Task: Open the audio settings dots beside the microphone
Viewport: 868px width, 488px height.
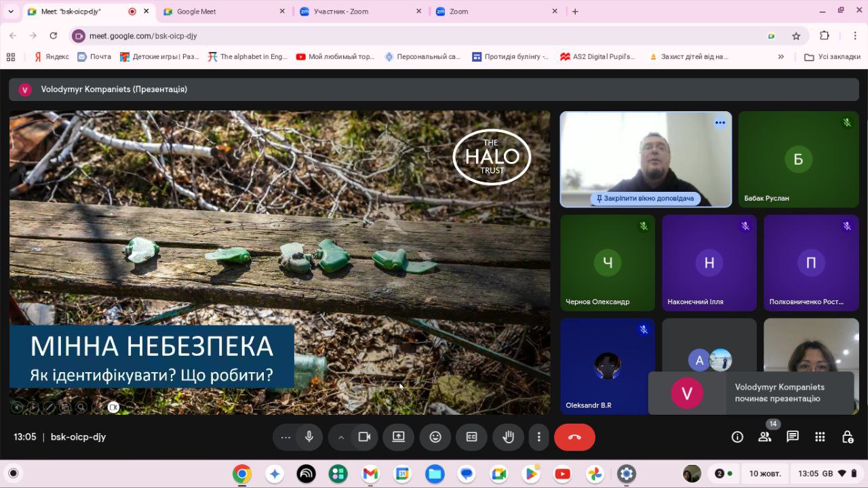Action: 285,437
